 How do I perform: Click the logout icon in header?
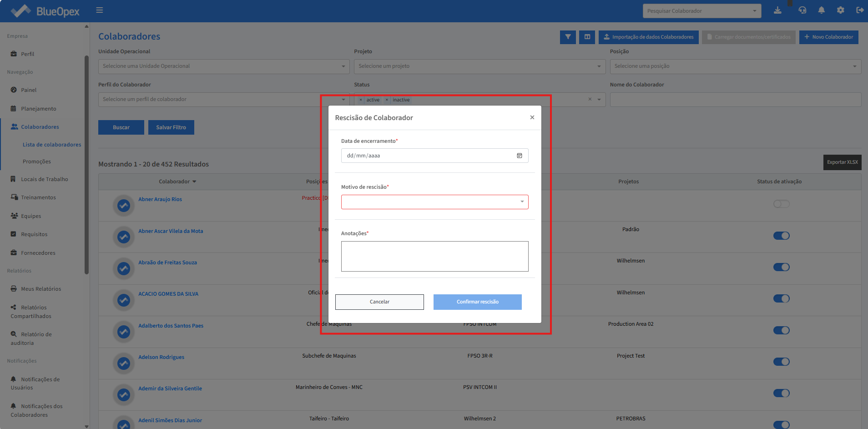(860, 10)
